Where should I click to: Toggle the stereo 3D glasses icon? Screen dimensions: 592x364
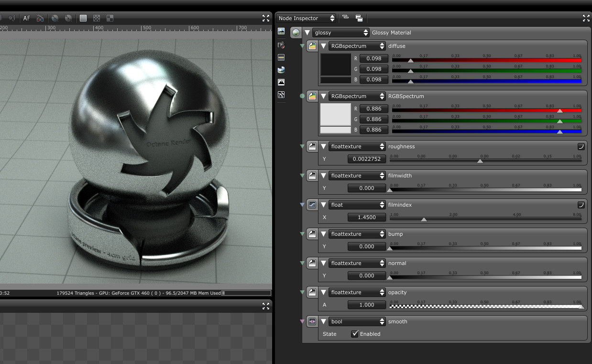[x=40, y=18]
